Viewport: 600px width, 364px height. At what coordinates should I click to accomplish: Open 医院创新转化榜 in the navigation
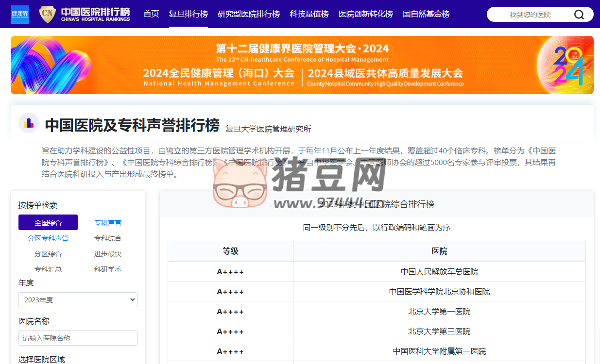tap(366, 14)
